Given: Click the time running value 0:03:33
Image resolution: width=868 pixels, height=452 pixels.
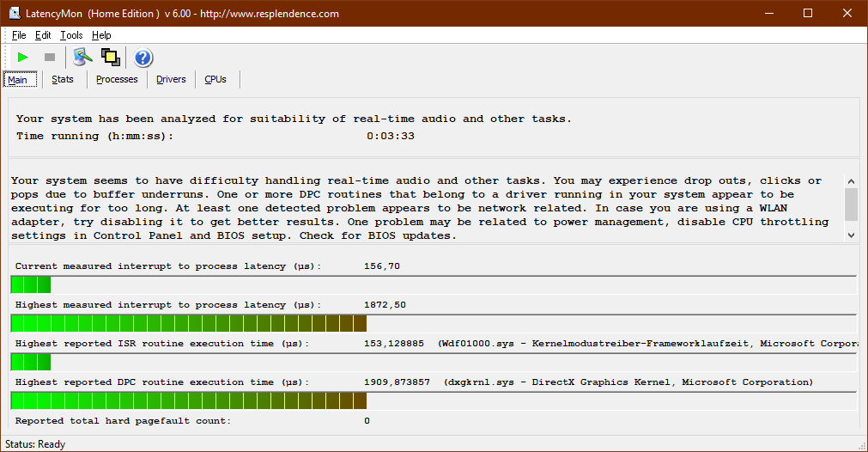Looking at the screenshot, I should point(391,136).
